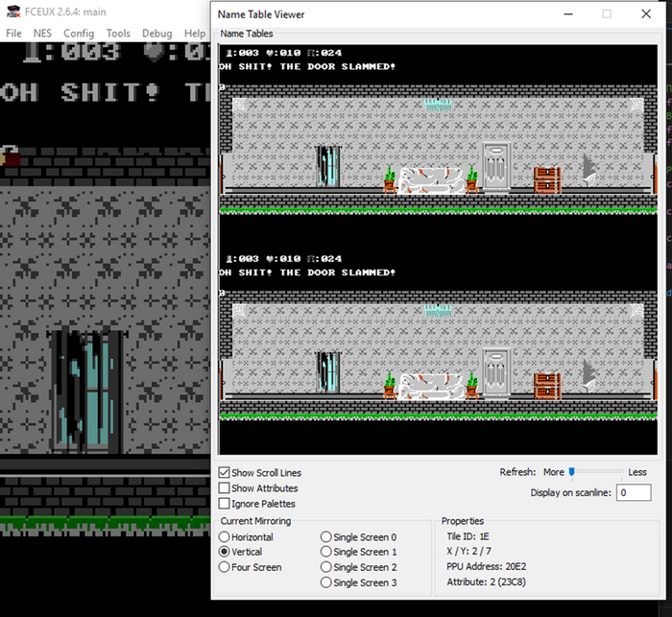This screenshot has height=617, width=672.
Task: Enable the Show Attributes checkbox
Action: 224,488
